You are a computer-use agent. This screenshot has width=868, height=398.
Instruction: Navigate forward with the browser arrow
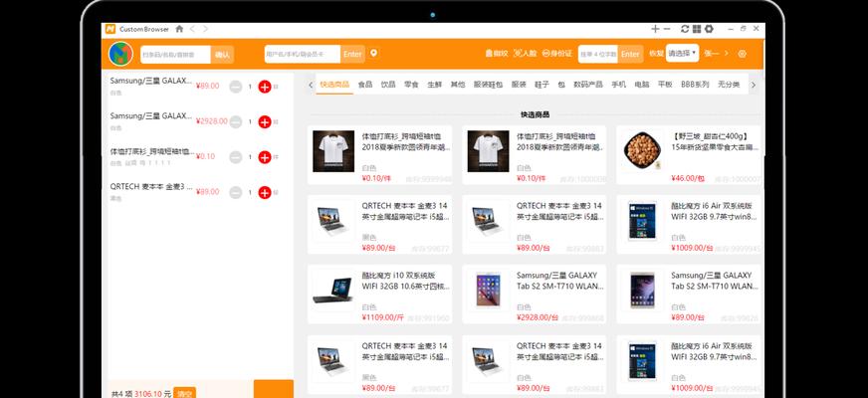[x=205, y=29]
